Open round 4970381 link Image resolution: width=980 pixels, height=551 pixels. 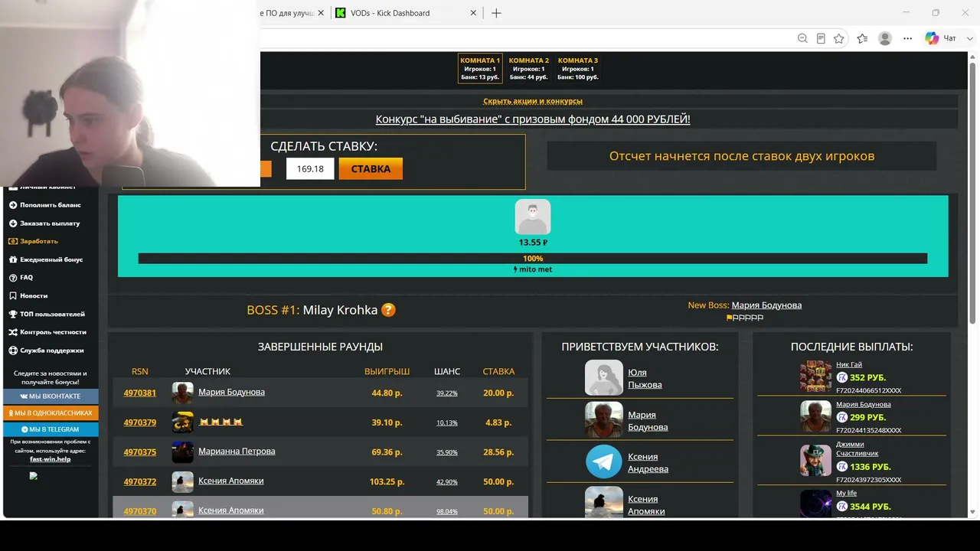coord(140,393)
